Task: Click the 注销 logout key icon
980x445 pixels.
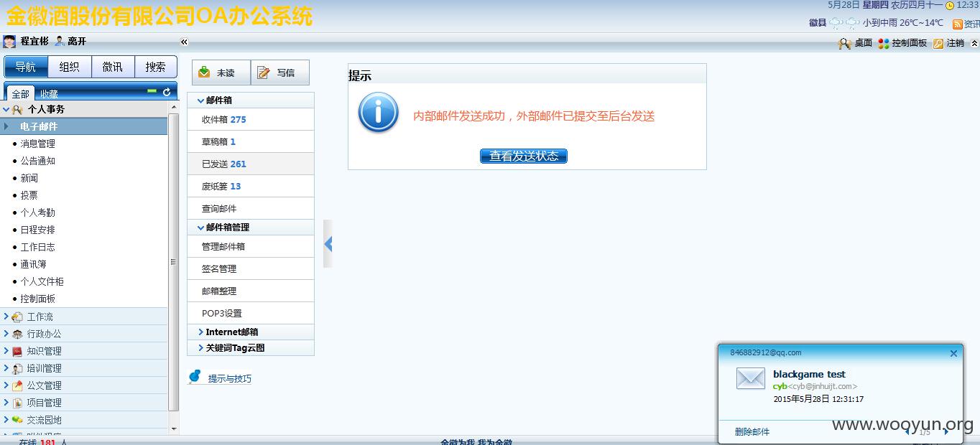Action: [x=938, y=43]
